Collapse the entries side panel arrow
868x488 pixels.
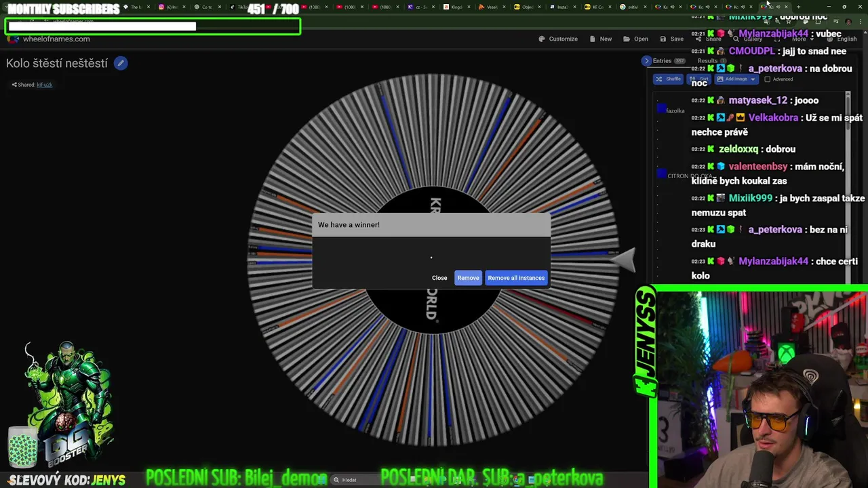click(x=647, y=61)
